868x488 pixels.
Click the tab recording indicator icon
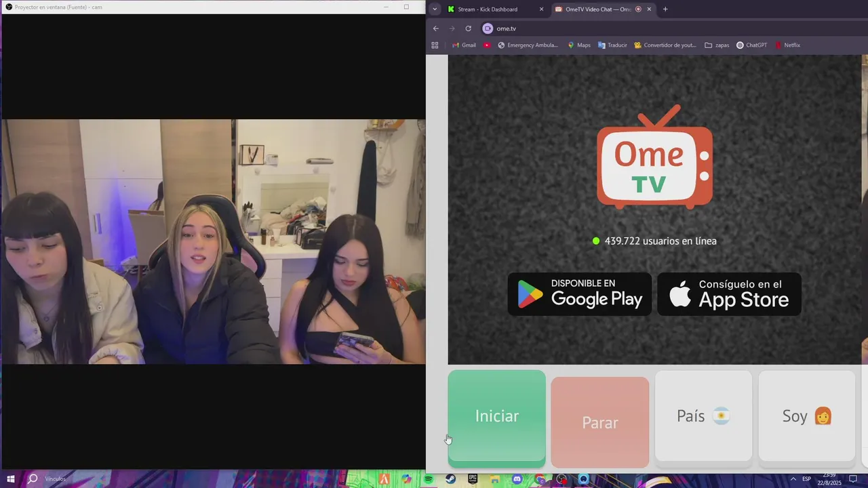click(x=638, y=9)
